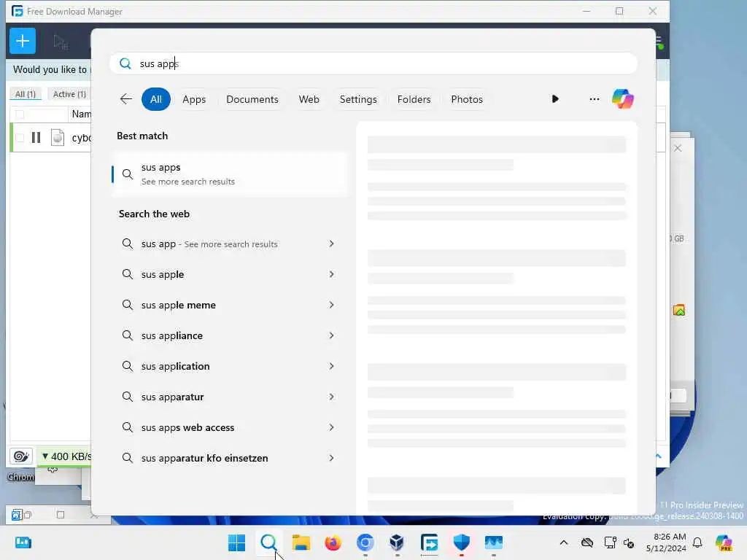The image size is (747, 560).
Task: Expand 'sus apps web access' arrow
Action: [x=331, y=427]
